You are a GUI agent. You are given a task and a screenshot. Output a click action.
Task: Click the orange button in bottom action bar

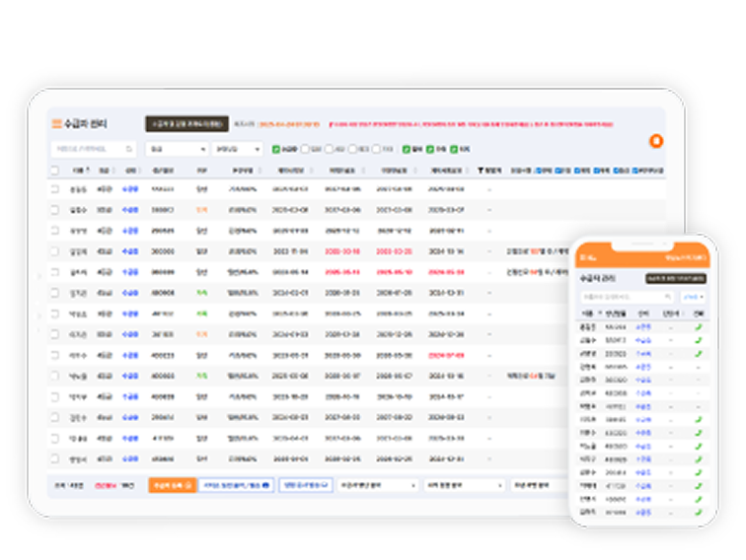(172, 485)
